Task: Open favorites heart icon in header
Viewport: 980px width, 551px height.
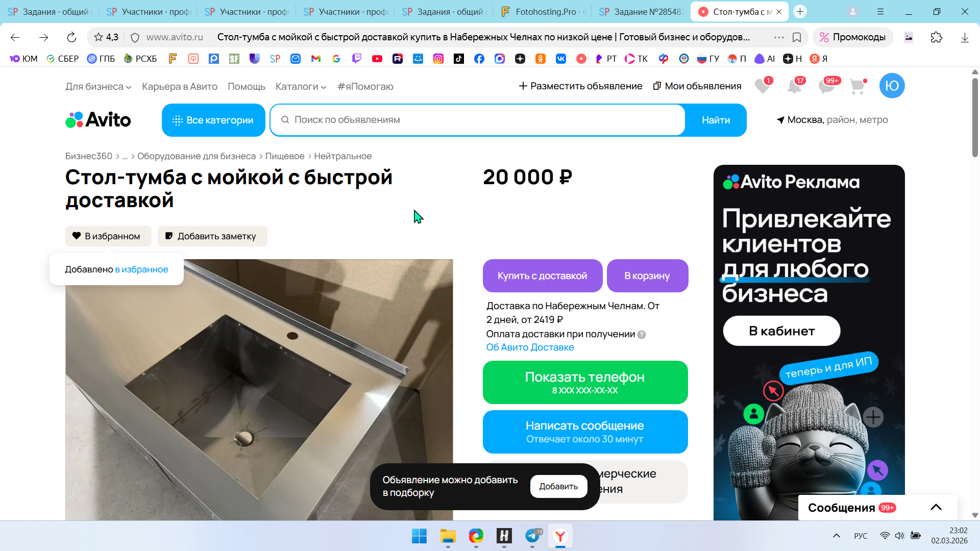Action: click(762, 86)
